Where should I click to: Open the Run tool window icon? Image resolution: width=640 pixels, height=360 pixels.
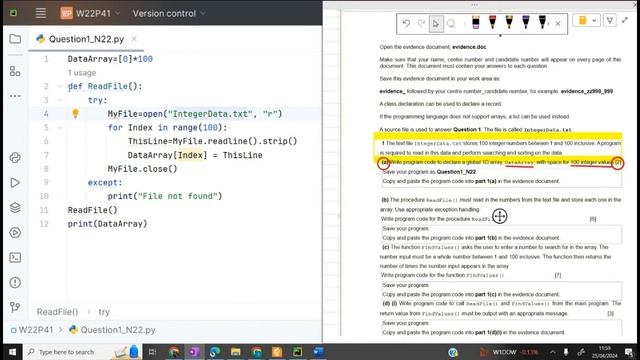coord(15,182)
